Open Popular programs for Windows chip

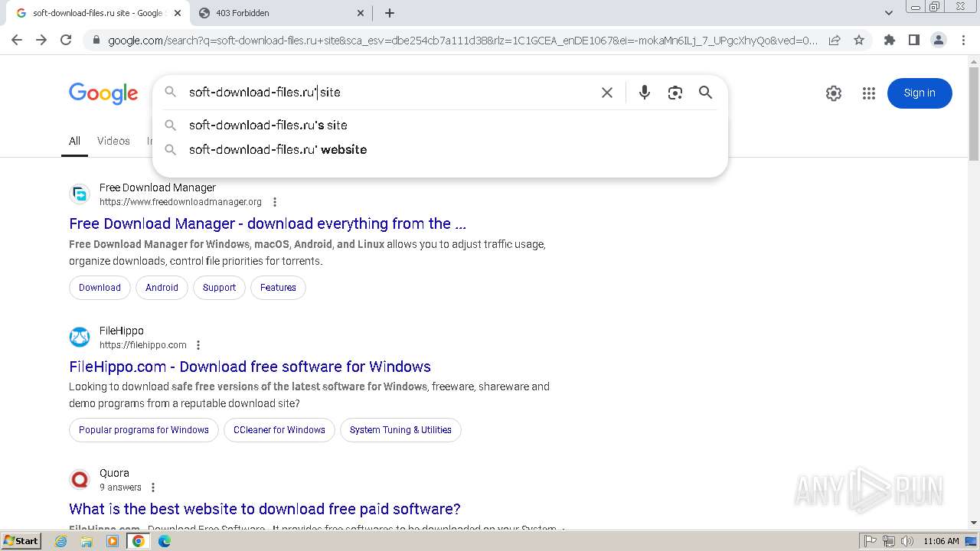pos(144,430)
